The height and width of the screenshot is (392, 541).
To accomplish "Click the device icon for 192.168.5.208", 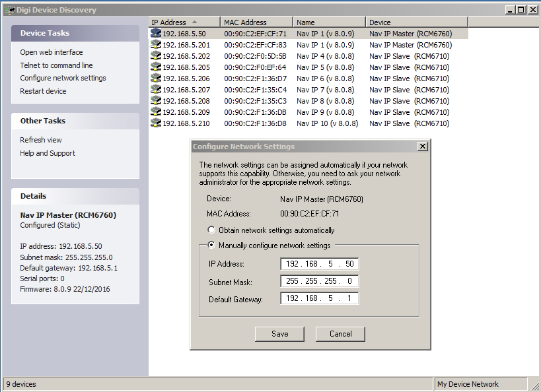I will point(156,101).
